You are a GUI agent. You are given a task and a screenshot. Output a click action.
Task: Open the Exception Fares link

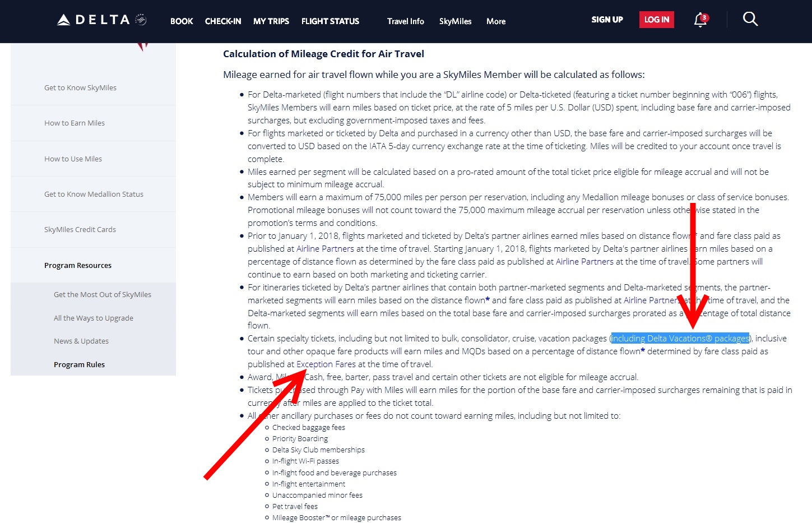[326, 364]
